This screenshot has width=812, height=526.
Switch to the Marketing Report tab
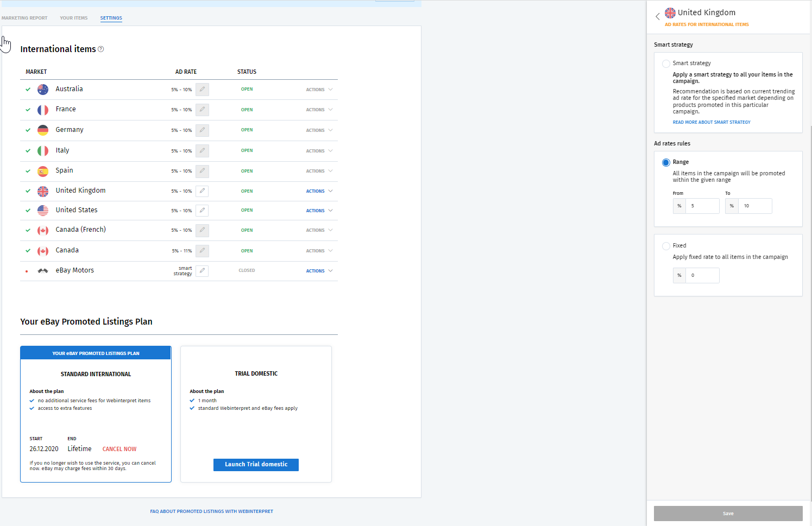[x=24, y=18]
